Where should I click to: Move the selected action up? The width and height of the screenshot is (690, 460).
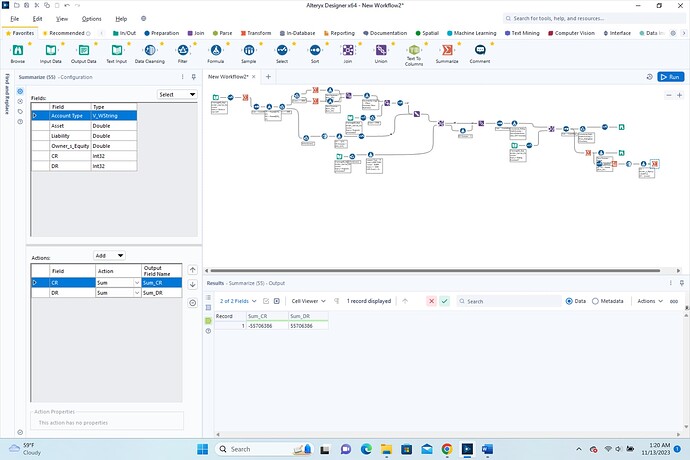click(x=192, y=270)
